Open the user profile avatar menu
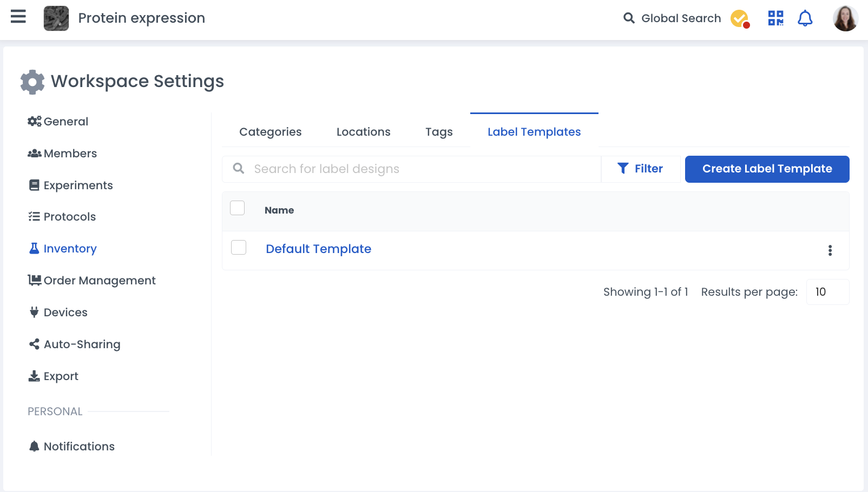868x492 pixels. pos(845,18)
